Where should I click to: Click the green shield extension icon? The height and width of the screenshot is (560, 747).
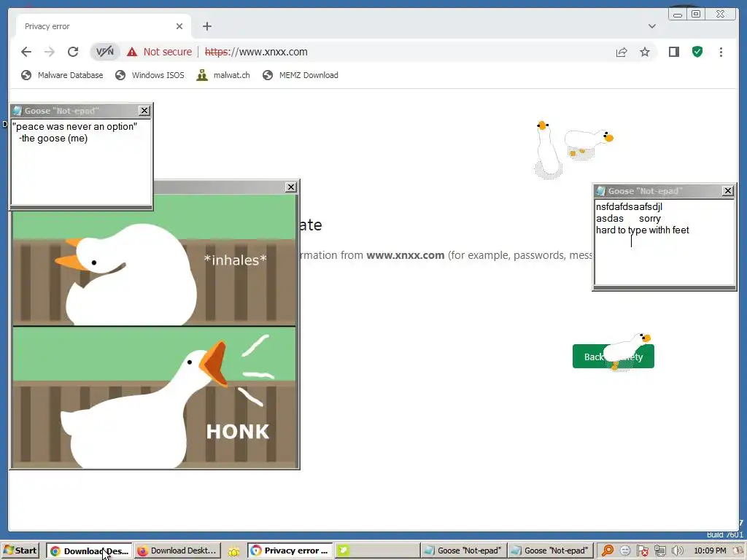[x=697, y=52]
